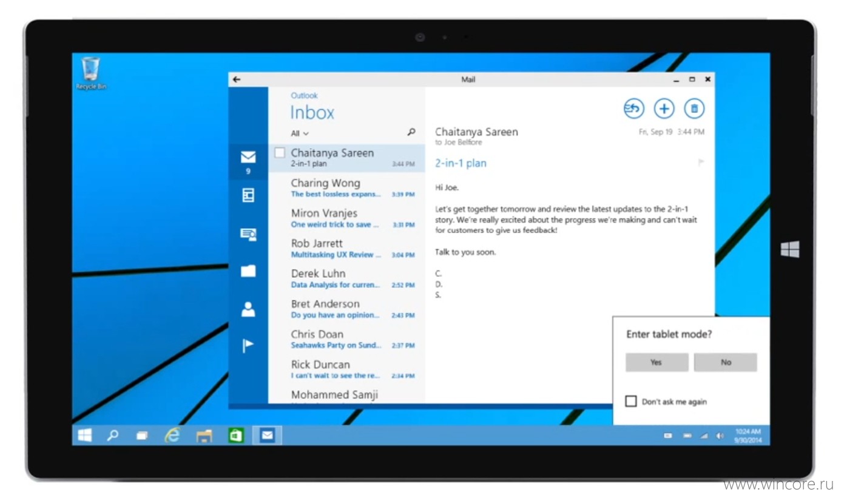Open the touch keyboard tray icon
Screen dimensions: 844x504
668,435
